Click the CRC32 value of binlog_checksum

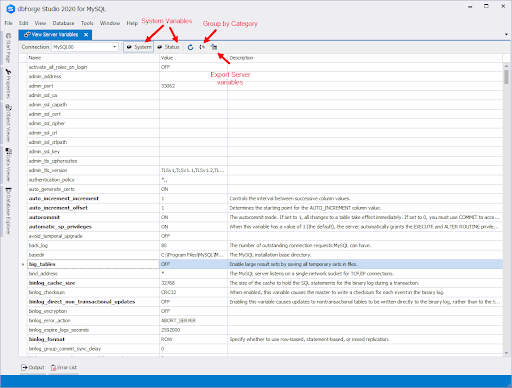pyautogui.click(x=193, y=292)
